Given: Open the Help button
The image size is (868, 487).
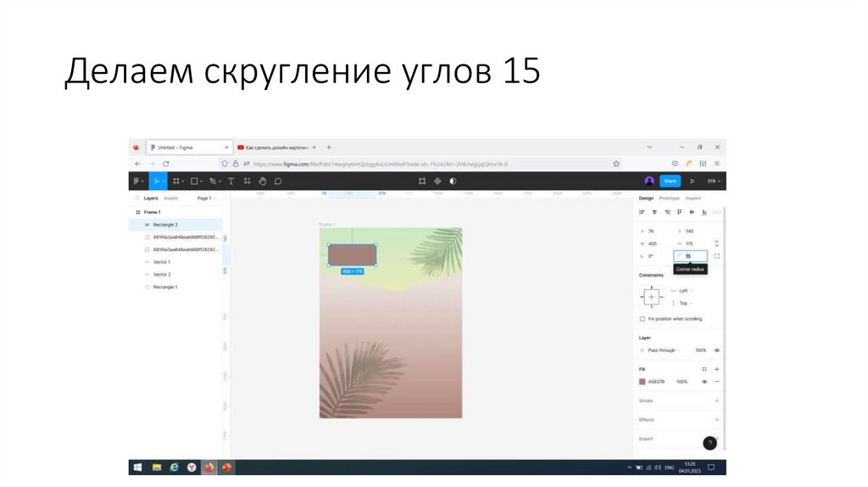Looking at the screenshot, I should tap(709, 443).
